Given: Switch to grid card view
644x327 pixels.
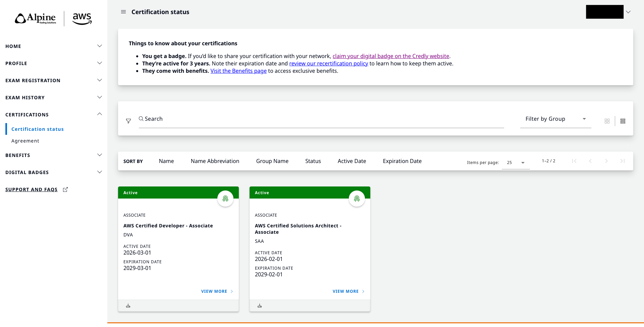Looking at the screenshot, I should coord(607,121).
